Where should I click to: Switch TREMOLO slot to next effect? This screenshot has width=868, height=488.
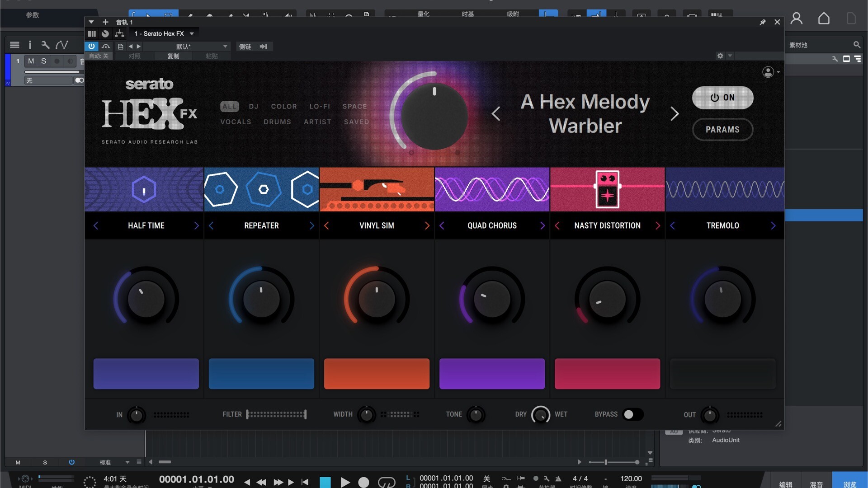[x=773, y=225]
